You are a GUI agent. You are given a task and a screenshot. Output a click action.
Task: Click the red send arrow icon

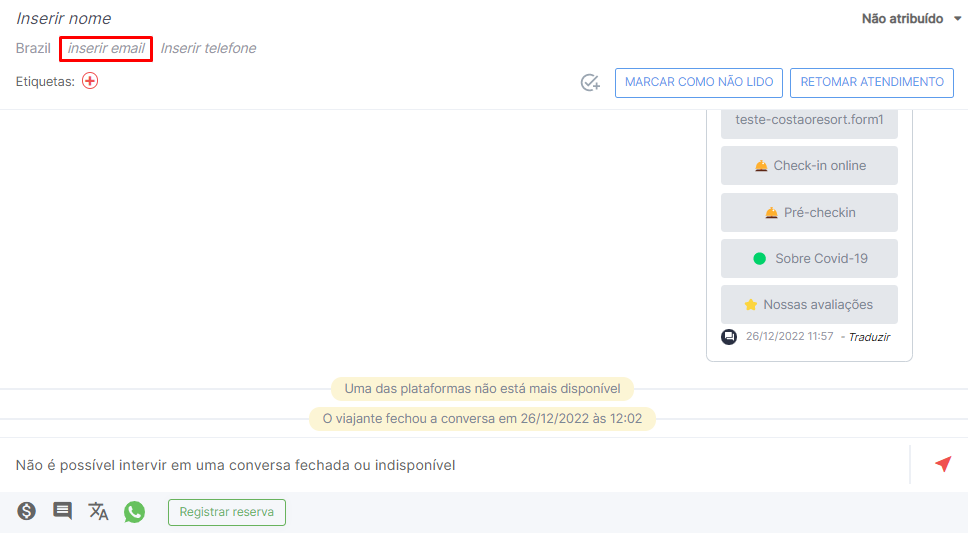(x=943, y=464)
